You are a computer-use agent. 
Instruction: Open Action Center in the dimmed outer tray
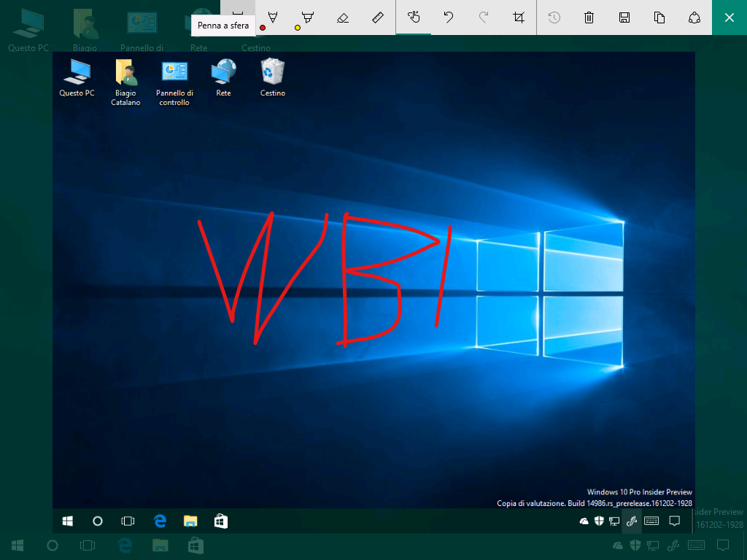[723, 545]
